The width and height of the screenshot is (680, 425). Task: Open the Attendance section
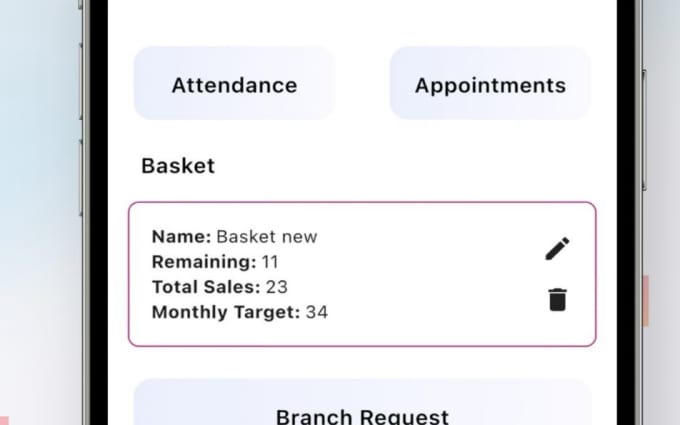pos(234,83)
